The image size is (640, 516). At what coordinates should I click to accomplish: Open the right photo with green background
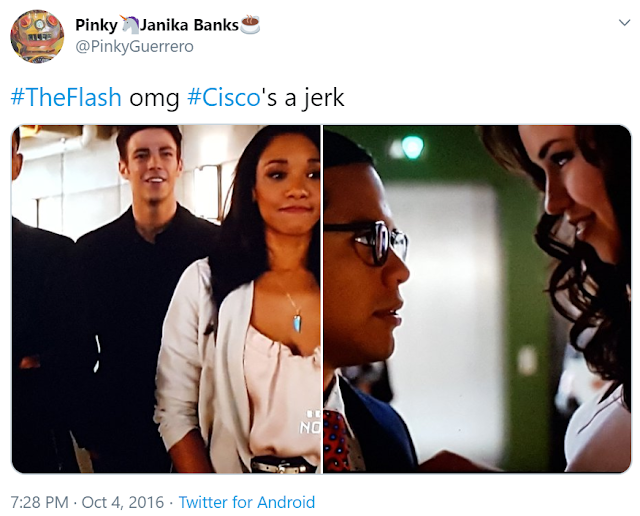click(x=477, y=299)
